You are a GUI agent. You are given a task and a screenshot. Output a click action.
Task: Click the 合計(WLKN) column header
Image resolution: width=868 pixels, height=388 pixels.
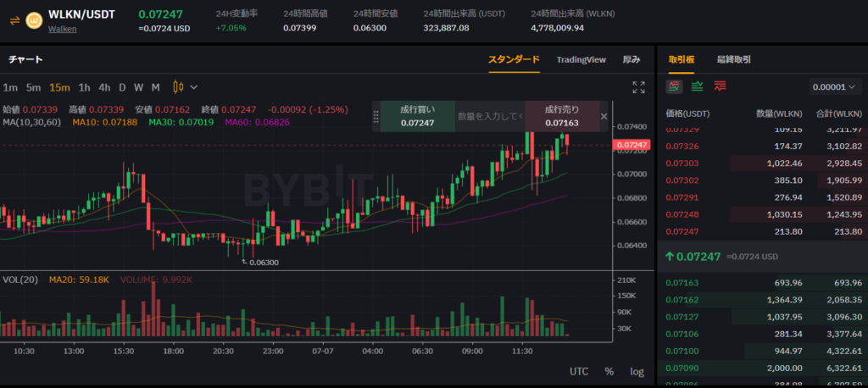tap(838, 114)
